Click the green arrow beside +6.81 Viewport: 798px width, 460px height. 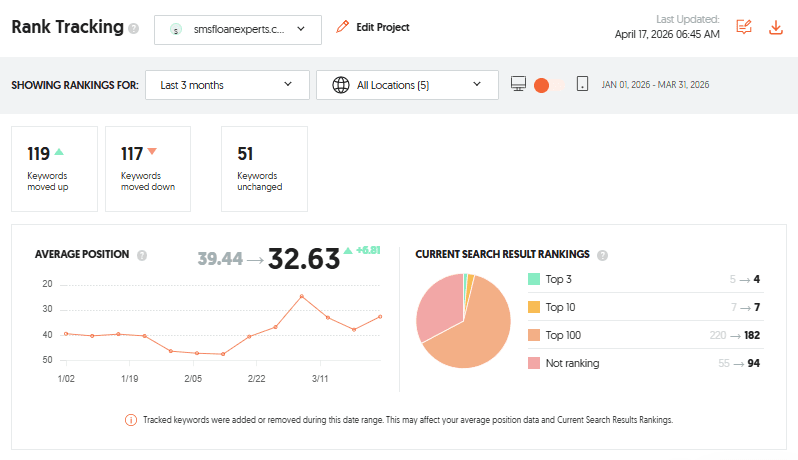click(x=348, y=250)
